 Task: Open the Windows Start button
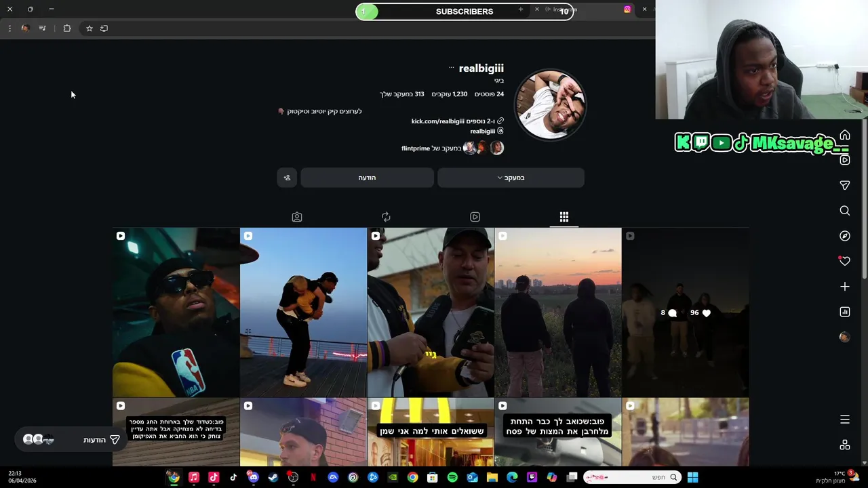692,478
